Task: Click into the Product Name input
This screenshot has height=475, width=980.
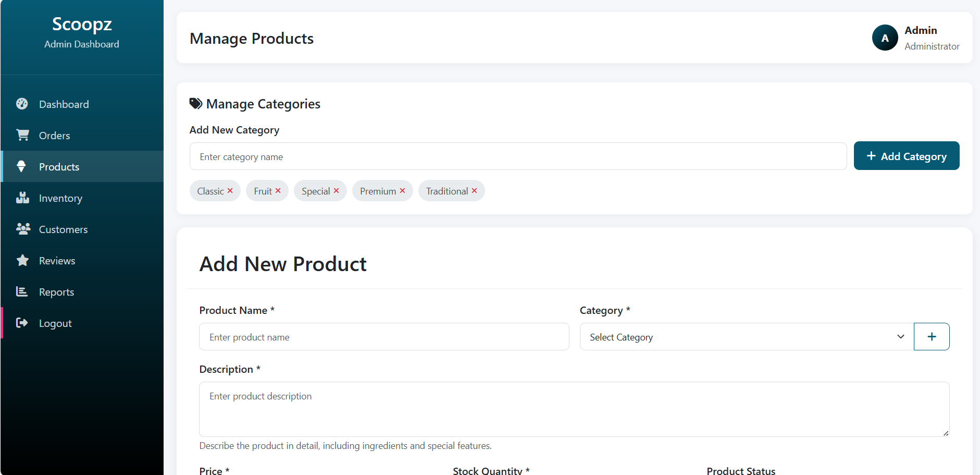Action: [383, 337]
